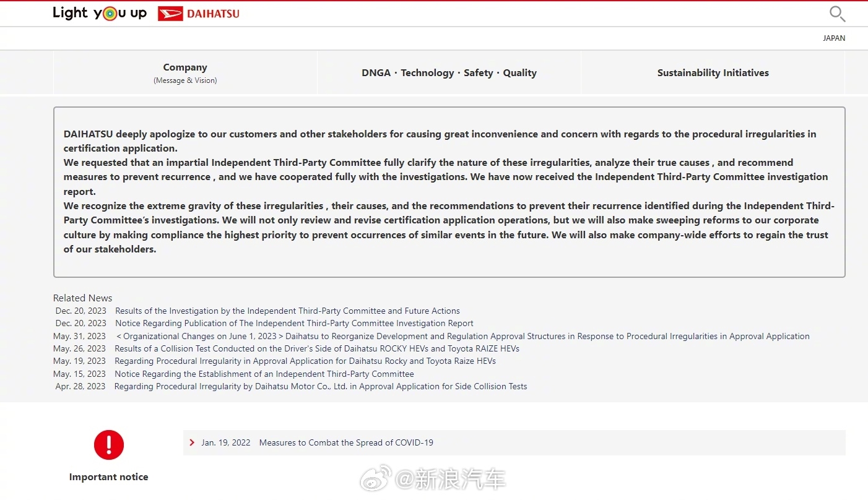This screenshot has height=500, width=868.
Task: Open Establishment of Independent Third-Party Committee notice
Action: 264,374
